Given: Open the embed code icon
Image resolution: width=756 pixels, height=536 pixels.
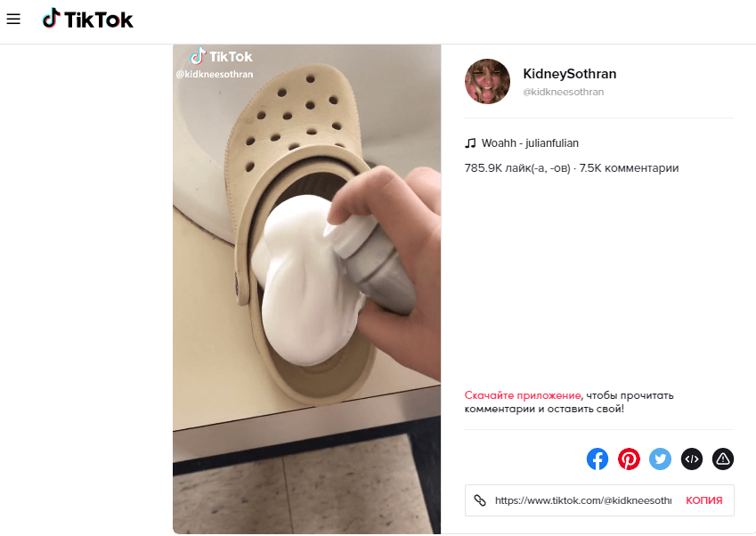Looking at the screenshot, I should coord(691,459).
